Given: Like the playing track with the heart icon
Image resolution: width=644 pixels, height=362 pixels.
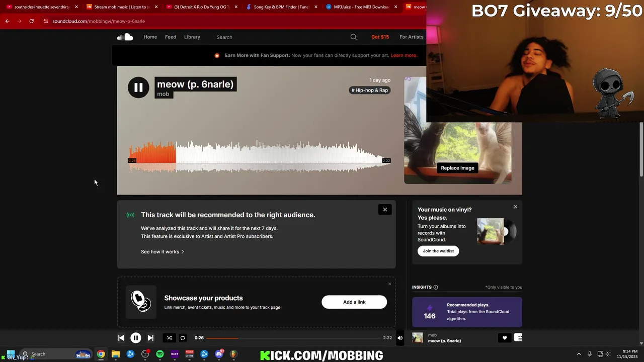Looking at the screenshot, I should pos(505,338).
